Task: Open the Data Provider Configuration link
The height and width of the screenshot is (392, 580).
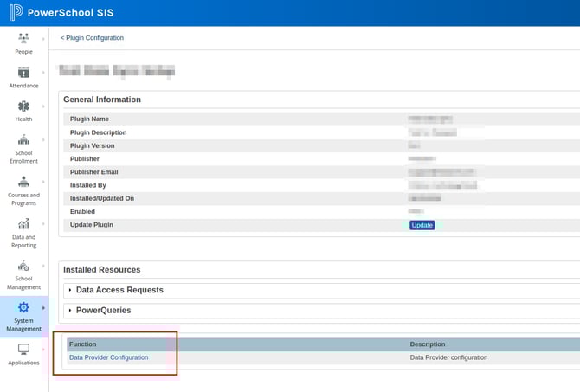Action: pos(109,357)
